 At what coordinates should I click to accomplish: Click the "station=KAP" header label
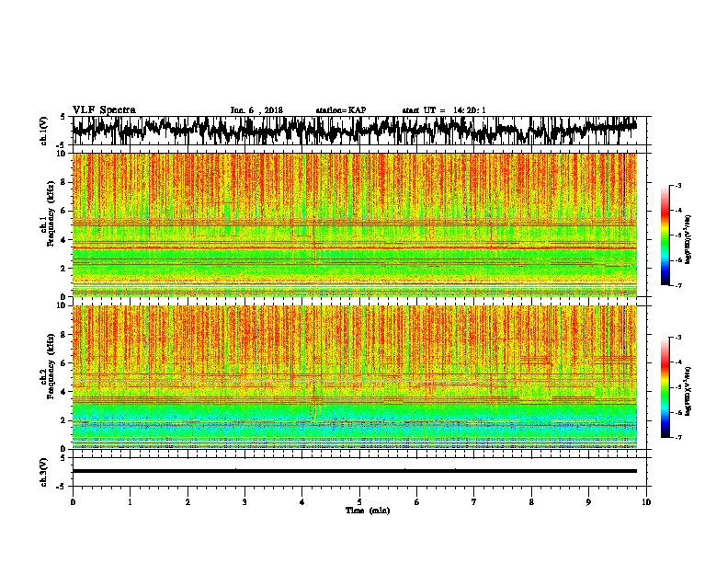tap(341, 110)
